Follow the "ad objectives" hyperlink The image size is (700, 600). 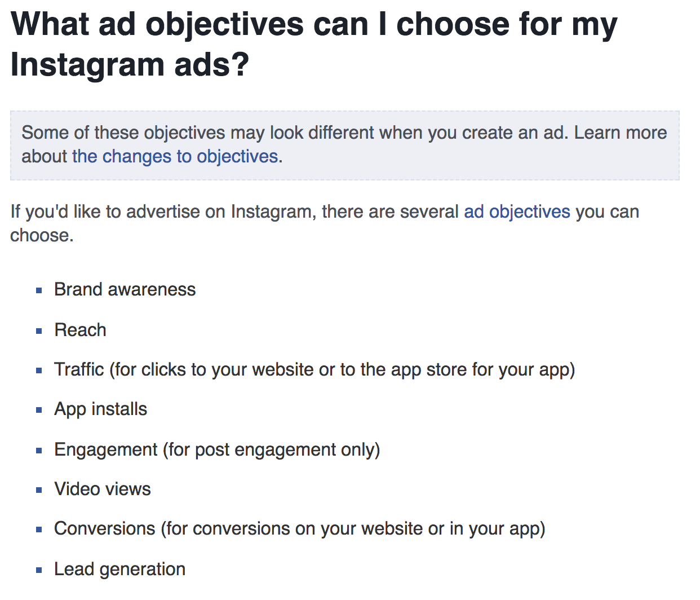click(x=517, y=211)
